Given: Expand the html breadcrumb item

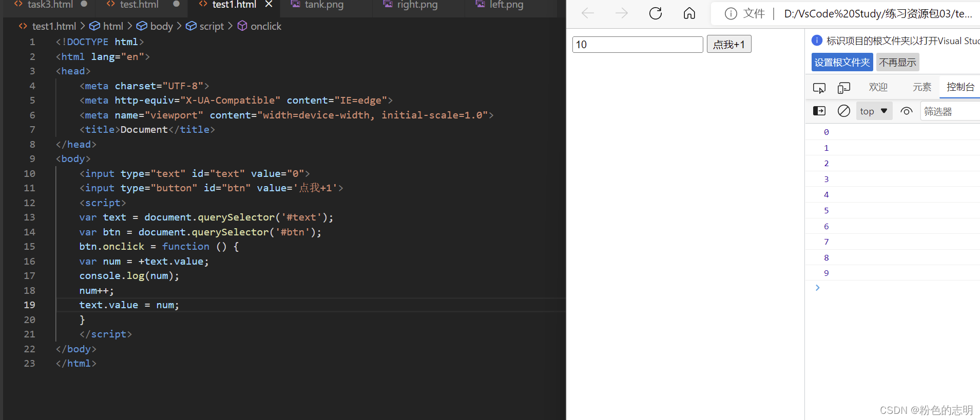Looking at the screenshot, I should (x=113, y=26).
